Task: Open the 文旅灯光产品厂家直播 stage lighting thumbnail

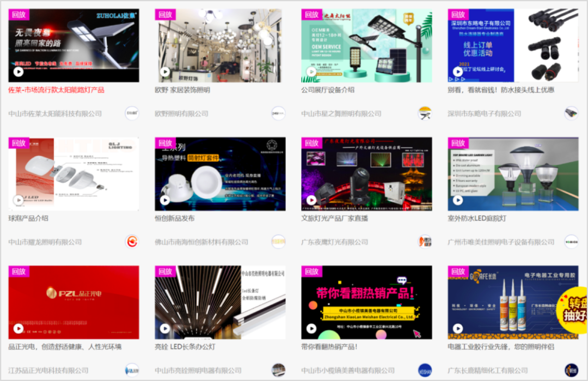Action: (366, 174)
